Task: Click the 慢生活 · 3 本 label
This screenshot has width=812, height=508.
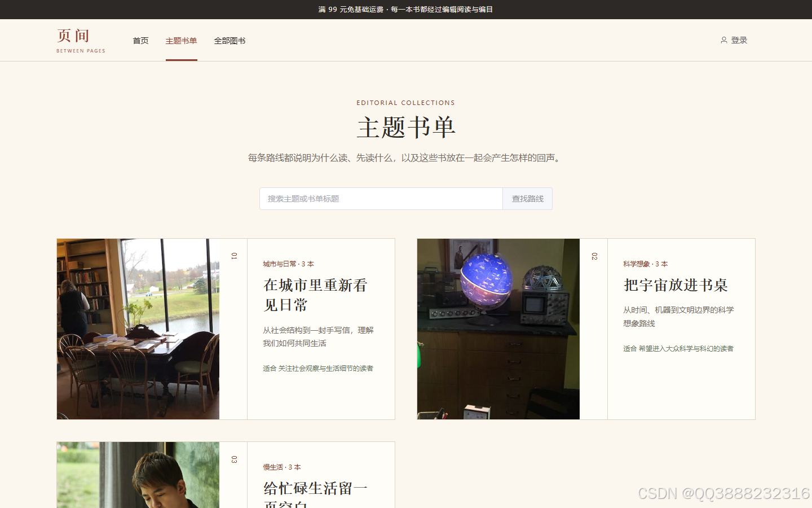Action: [x=282, y=467]
